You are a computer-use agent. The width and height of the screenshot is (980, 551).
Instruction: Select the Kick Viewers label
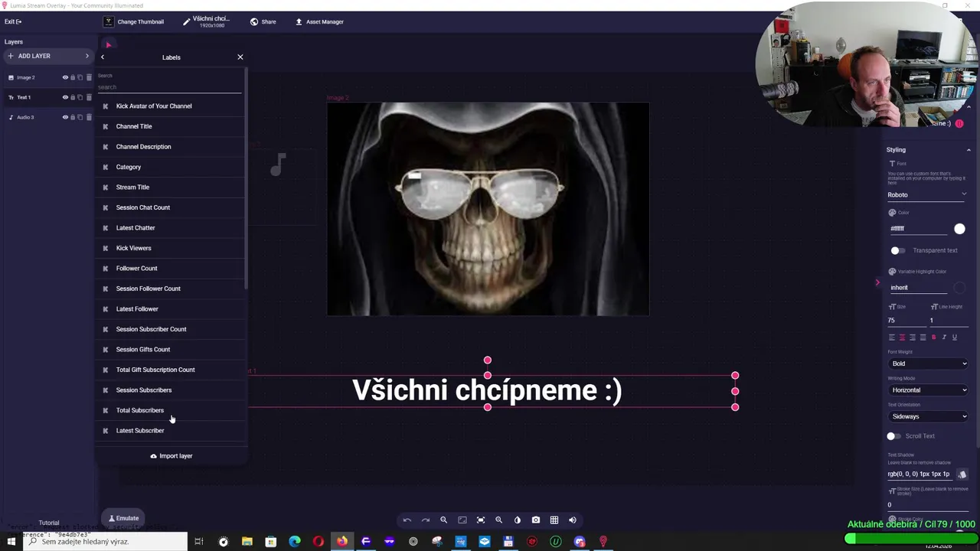tap(170, 248)
